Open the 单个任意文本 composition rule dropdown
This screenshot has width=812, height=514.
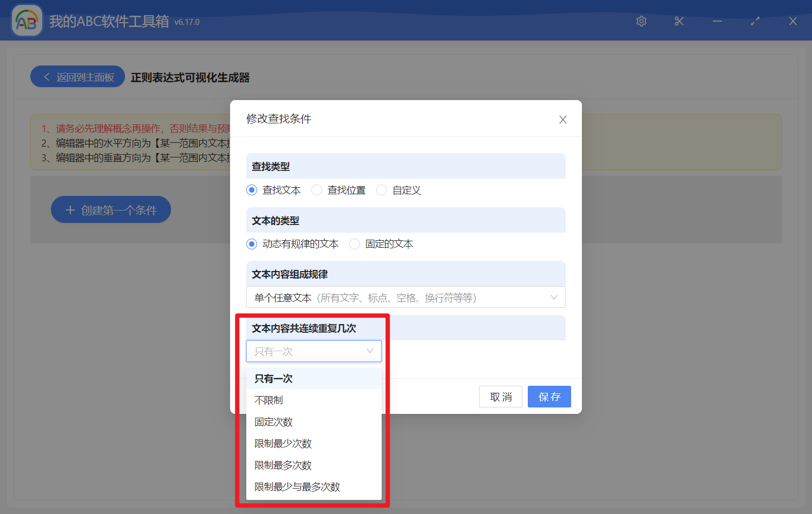click(405, 298)
